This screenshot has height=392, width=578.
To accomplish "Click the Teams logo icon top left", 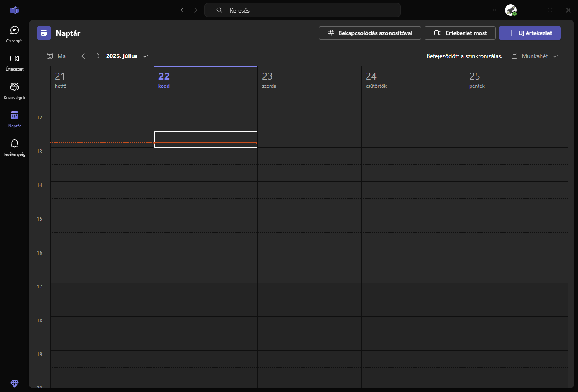I will tap(15, 10).
